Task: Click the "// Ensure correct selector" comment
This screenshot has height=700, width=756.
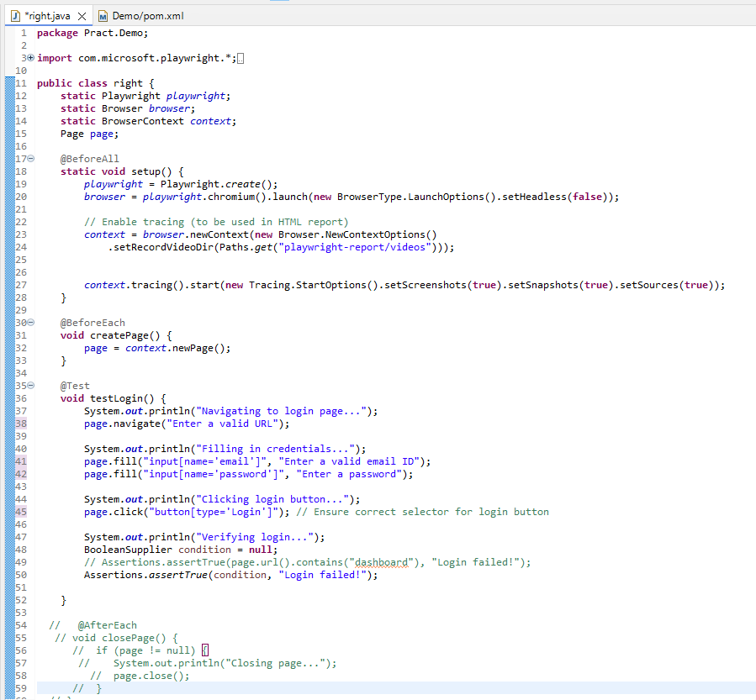Action: (x=422, y=512)
